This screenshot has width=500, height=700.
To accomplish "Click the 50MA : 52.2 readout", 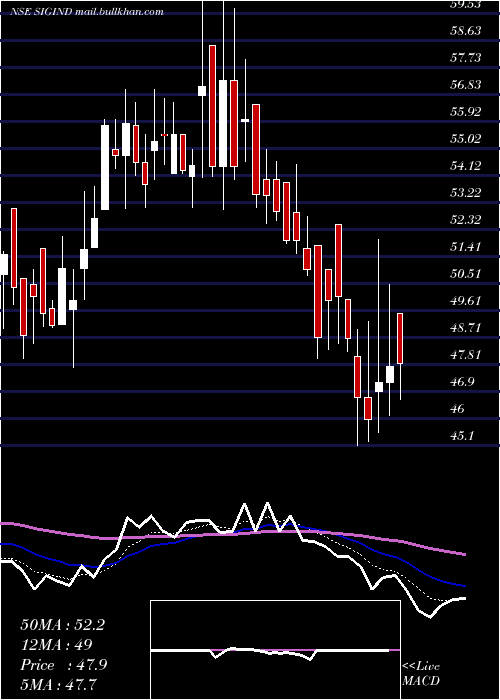I will tap(62, 625).
